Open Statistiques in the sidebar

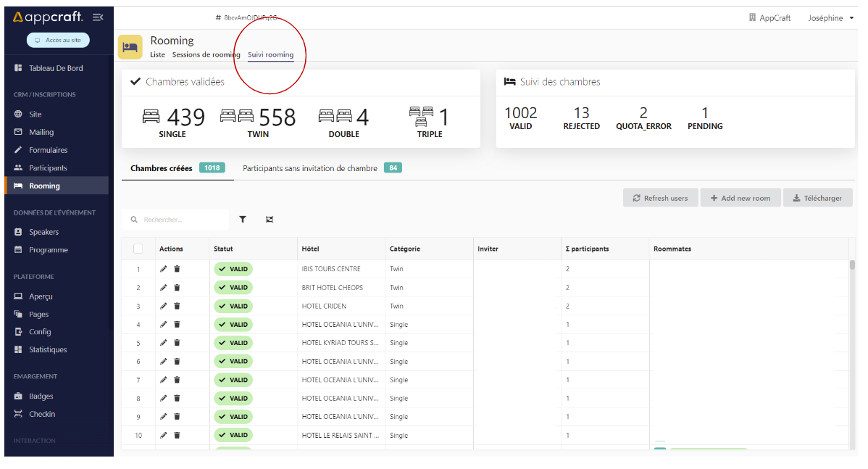[48, 349]
